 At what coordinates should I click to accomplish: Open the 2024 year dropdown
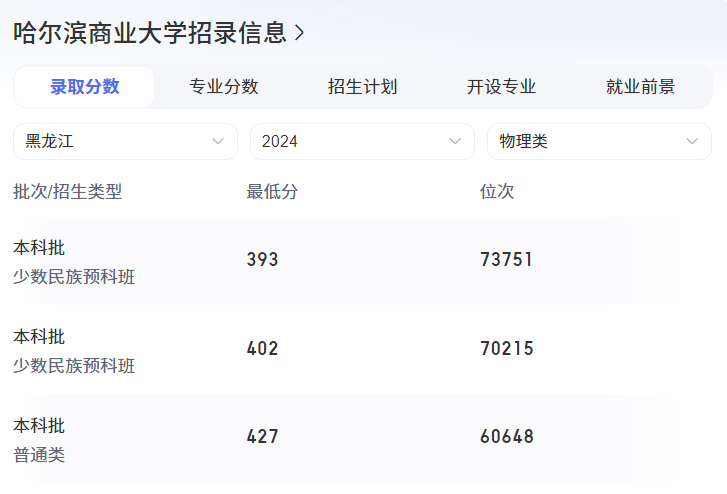[x=362, y=141]
